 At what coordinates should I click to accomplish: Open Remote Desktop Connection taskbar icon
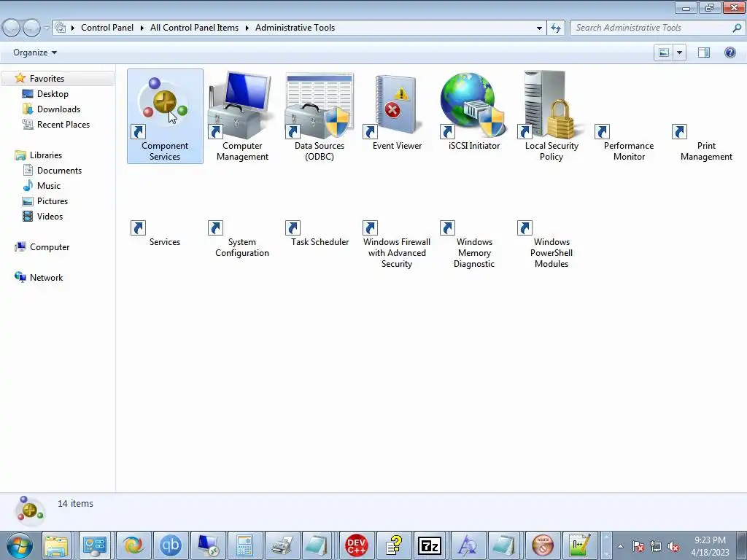208,545
